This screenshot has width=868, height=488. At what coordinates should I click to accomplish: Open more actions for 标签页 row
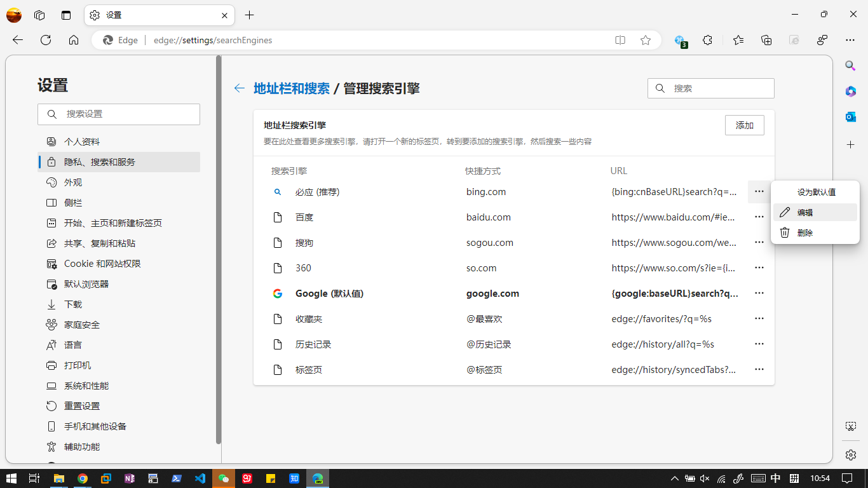click(x=759, y=369)
